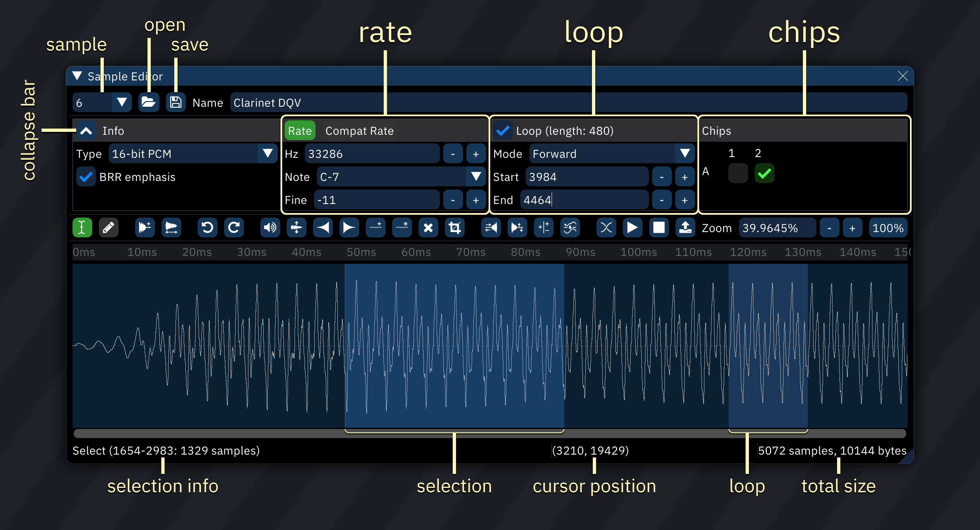Viewport: 980px width, 530px height.
Task: Collapse the Sample Editor window
Action: tap(77, 76)
